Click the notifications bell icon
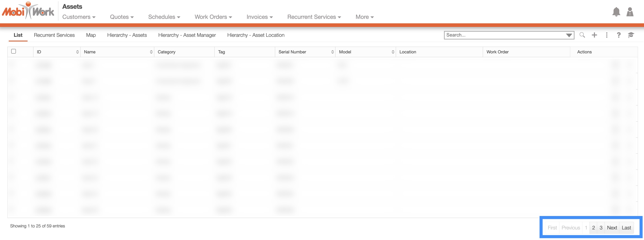Viewport: 644px width, 240px height. (x=616, y=12)
